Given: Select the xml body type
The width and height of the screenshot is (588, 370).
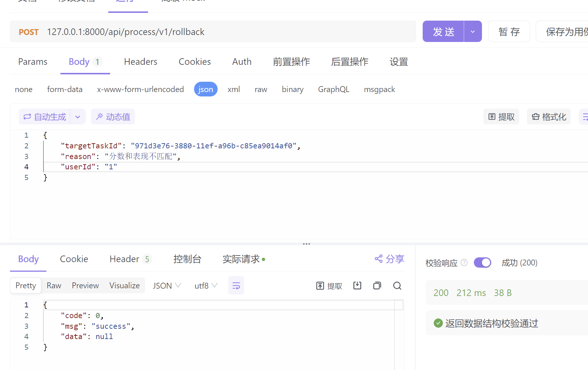Looking at the screenshot, I should point(234,89).
